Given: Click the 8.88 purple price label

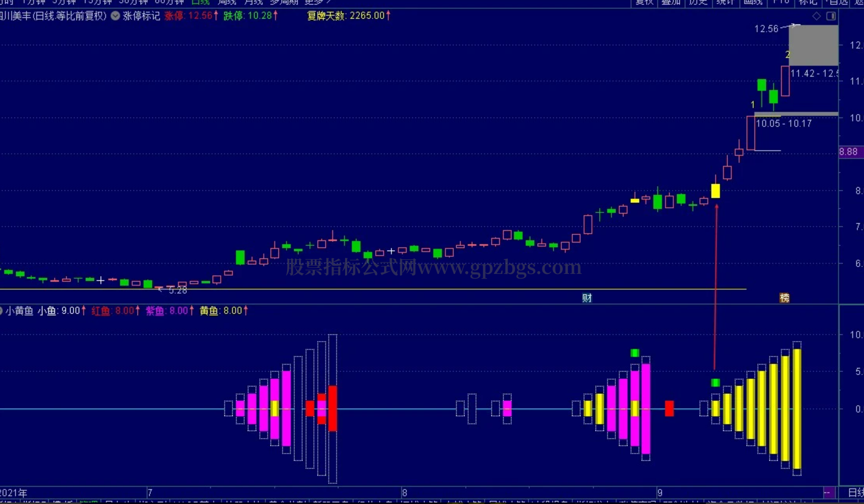Looking at the screenshot, I should click(x=849, y=152).
